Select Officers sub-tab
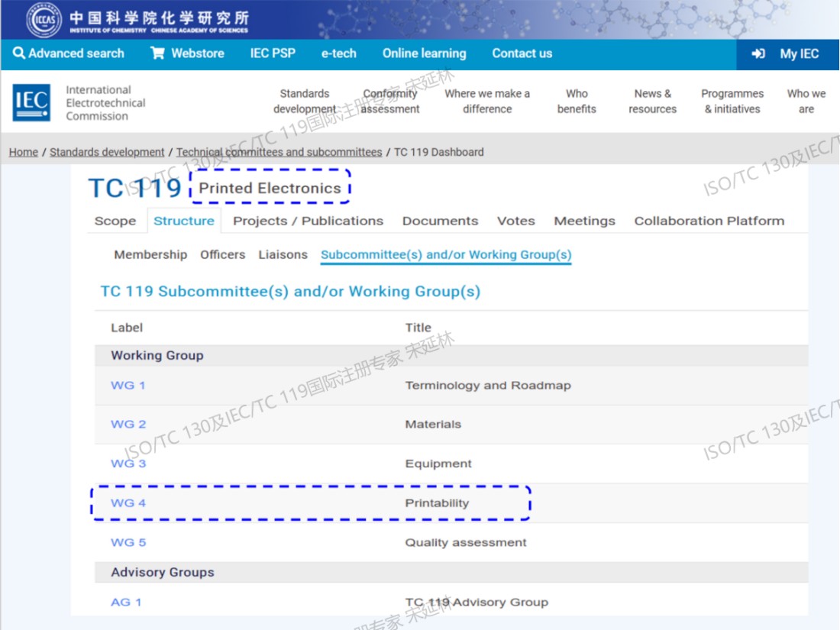The height and width of the screenshot is (630, 840). (x=223, y=254)
